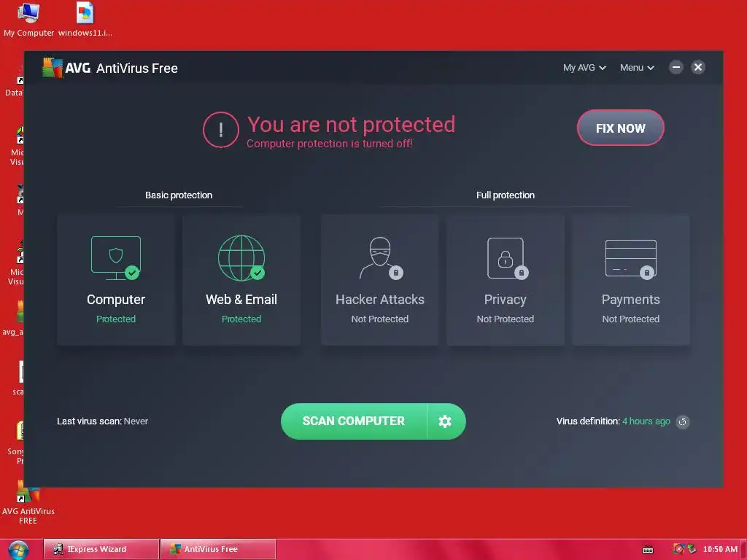Click the Computer Protected tile label
This screenshot has width=747, height=560.
coord(116,300)
